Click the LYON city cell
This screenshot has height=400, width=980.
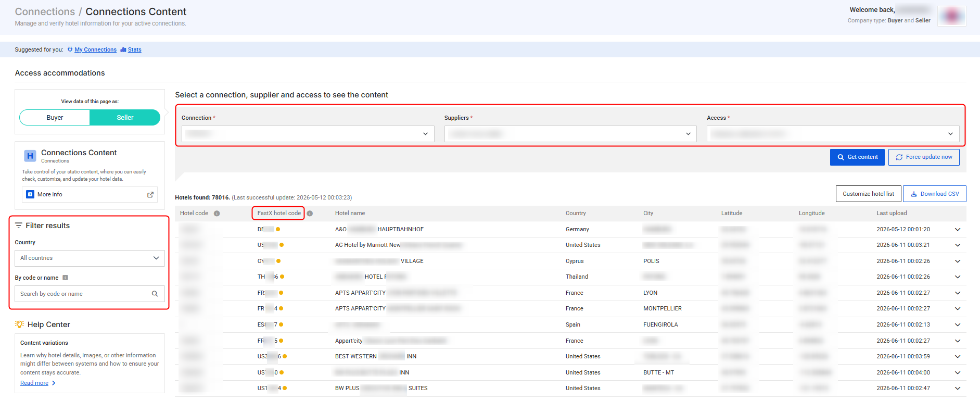pyautogui.click(x=651, y=293)
